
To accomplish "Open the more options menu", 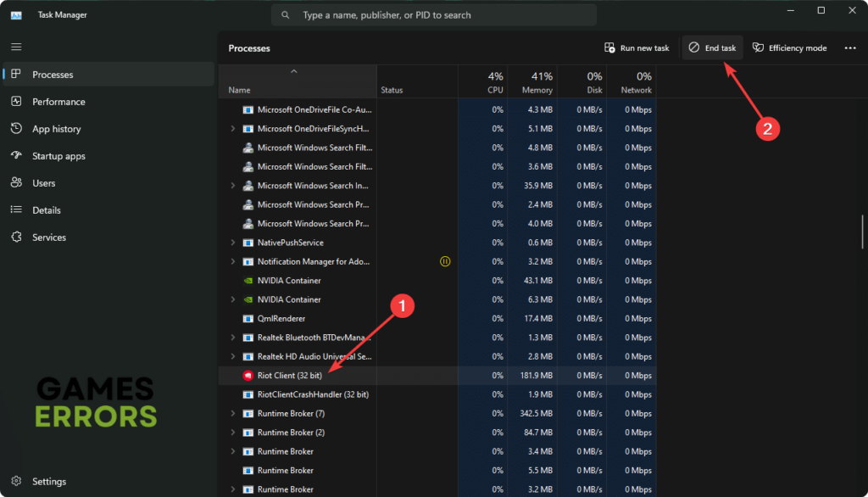I will [x=849, y=47].
